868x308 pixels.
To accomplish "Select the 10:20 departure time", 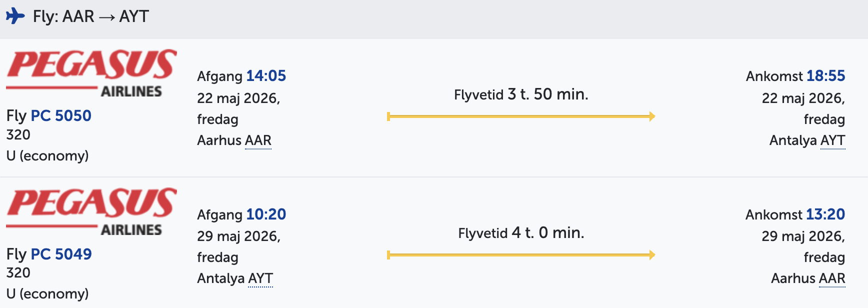I will pos(266,214).
